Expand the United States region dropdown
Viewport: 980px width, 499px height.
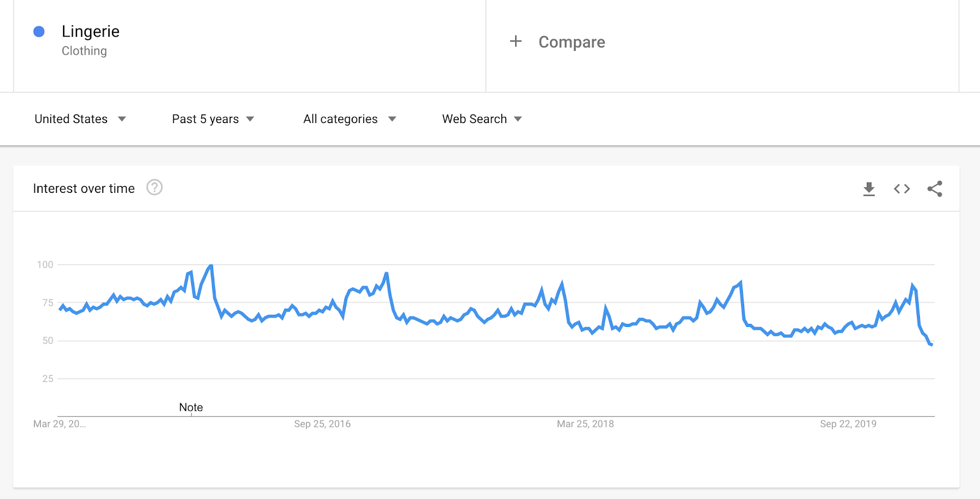pyautogui.click(x=80, y=119)
